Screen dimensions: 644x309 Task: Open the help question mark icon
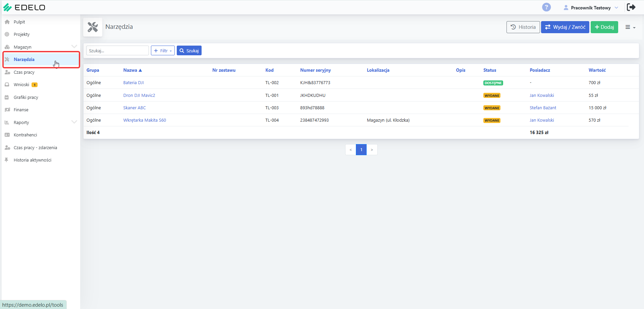[x=546, y=7]
